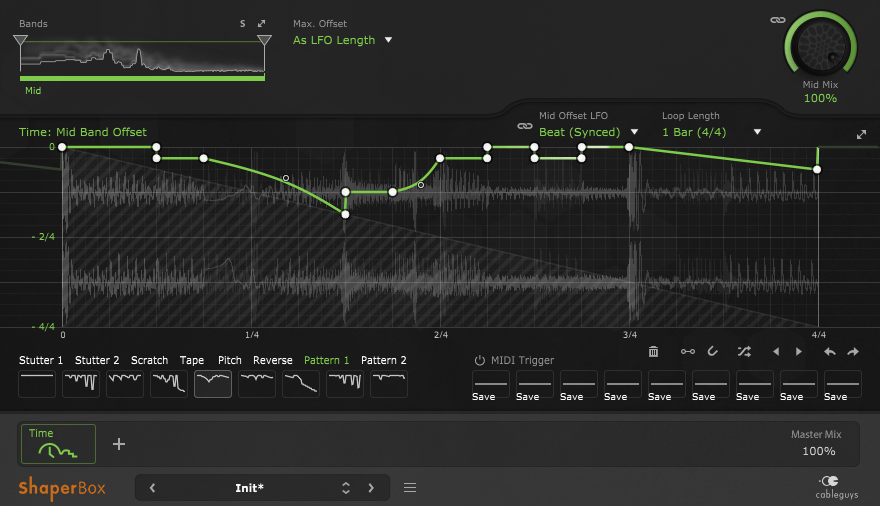Shift the wave left with the left triangle

[776, 352]
